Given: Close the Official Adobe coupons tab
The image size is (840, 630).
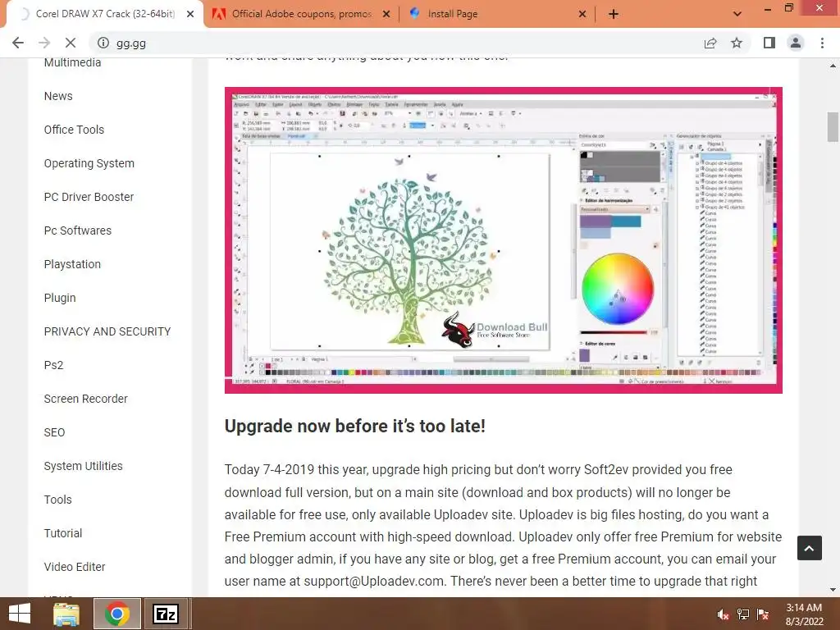Looking at the screenshot, I should pyautogui.click(x=386, y=14).
